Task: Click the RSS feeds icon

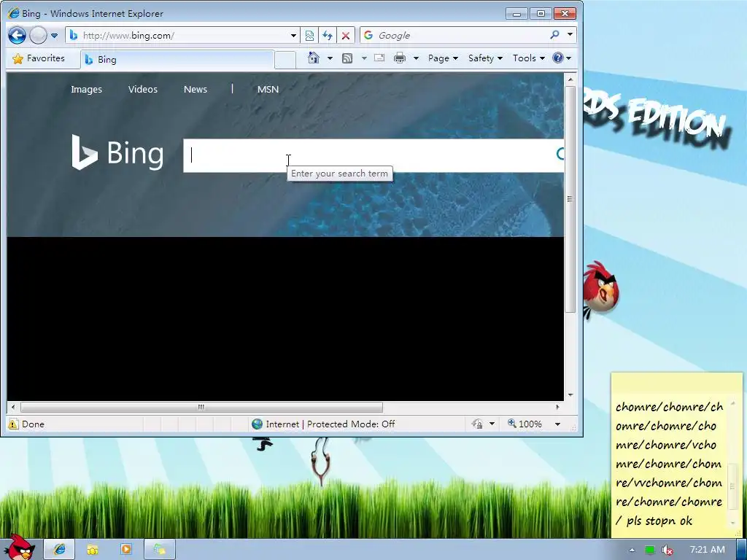Action: [348, 58]
